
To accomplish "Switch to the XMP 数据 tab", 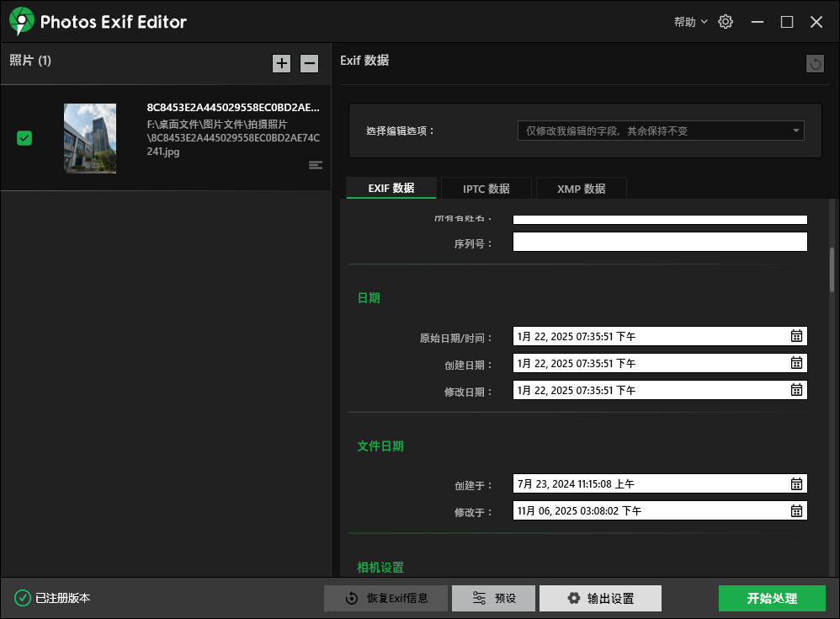I will click(x=581, y=188).
